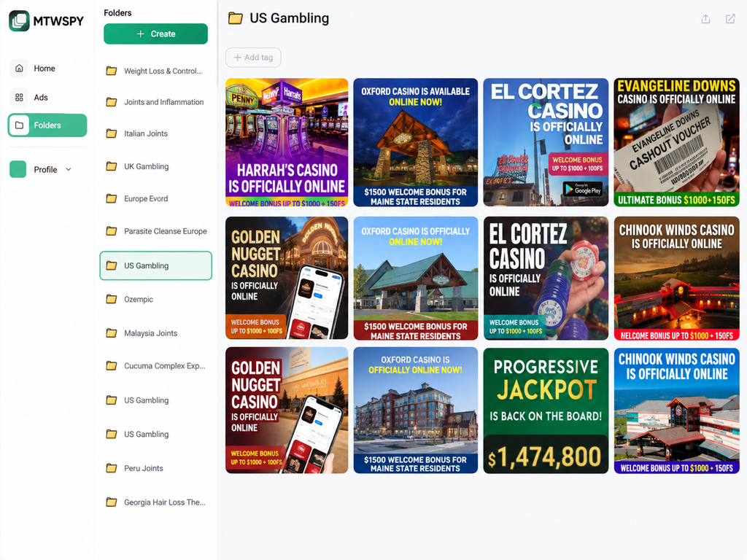Click folder icon beside Weight Loss & Control
The width and height of the screenshot is (747, 560).
(x=112, y=71)
